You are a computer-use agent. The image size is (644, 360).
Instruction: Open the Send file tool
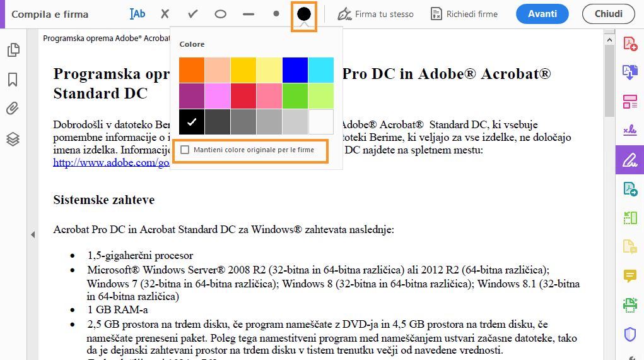[x=630, y=189]
